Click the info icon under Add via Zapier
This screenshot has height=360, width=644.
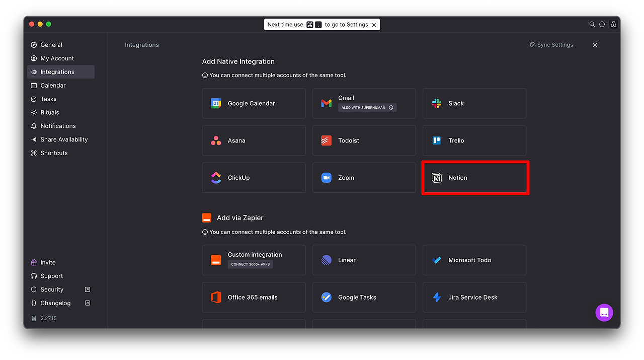click(205, 232)
